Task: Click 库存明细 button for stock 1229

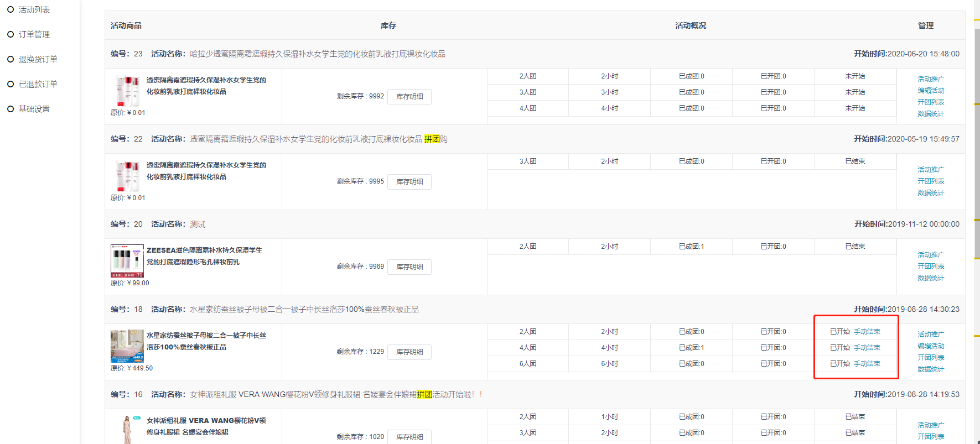Action: 409,352
